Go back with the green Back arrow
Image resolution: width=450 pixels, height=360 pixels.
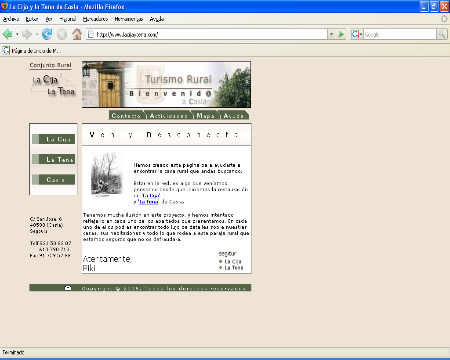pyautogui.click(x=7, y=34)
